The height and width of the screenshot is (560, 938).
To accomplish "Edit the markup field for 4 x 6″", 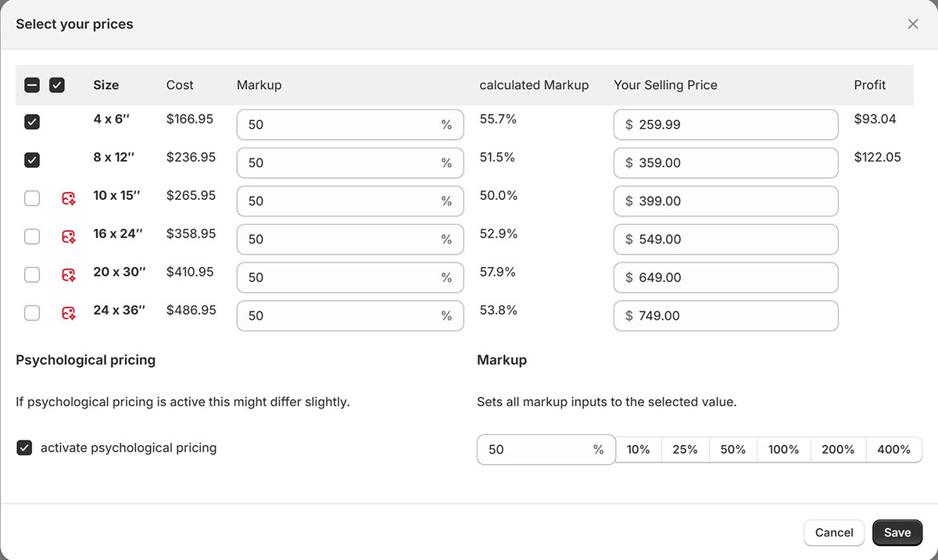I will pos(350,125).
